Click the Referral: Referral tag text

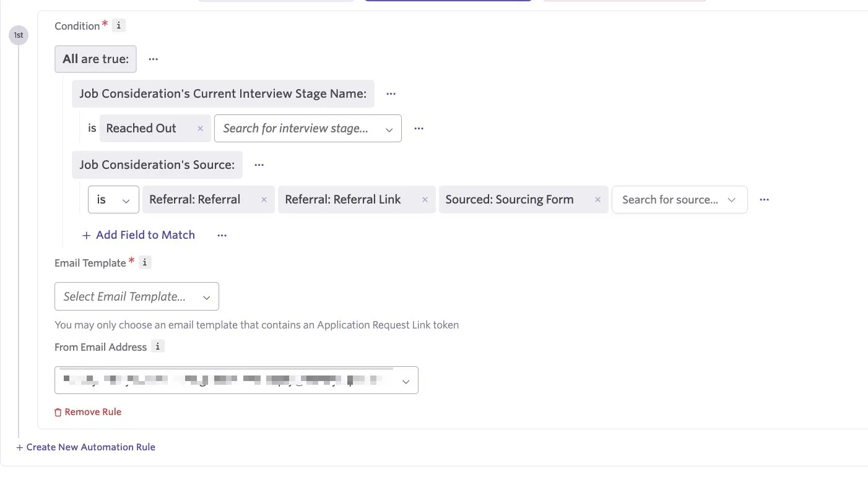194,200
